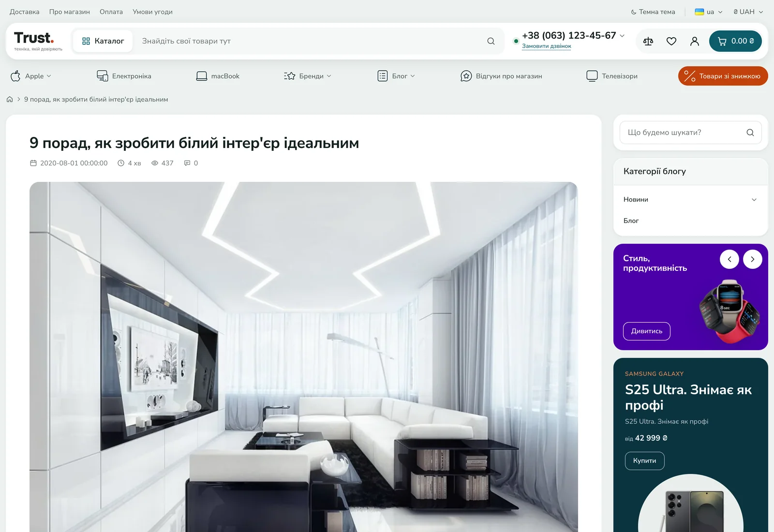Go to home via breadcrumb house icon
Image resolution: width=774 pixels, height=532 pixels.
point(10,99)
